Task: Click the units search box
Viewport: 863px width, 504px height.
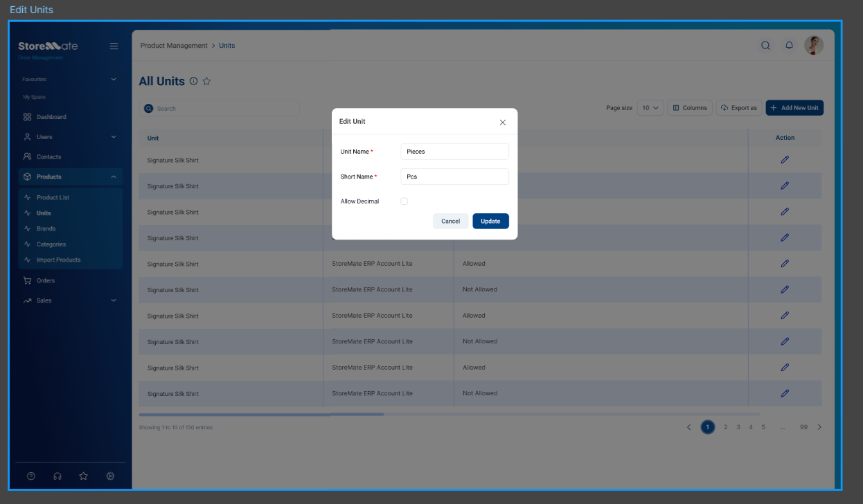Action: (220, 109)
